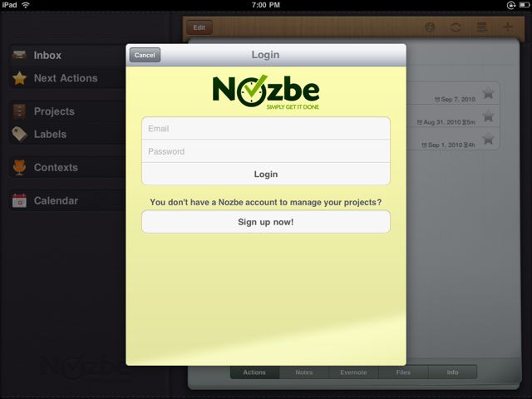Select the Calendar label in the sidebar
The width and height of the screenshot is (532, 399).
click(x=56, y=200)
